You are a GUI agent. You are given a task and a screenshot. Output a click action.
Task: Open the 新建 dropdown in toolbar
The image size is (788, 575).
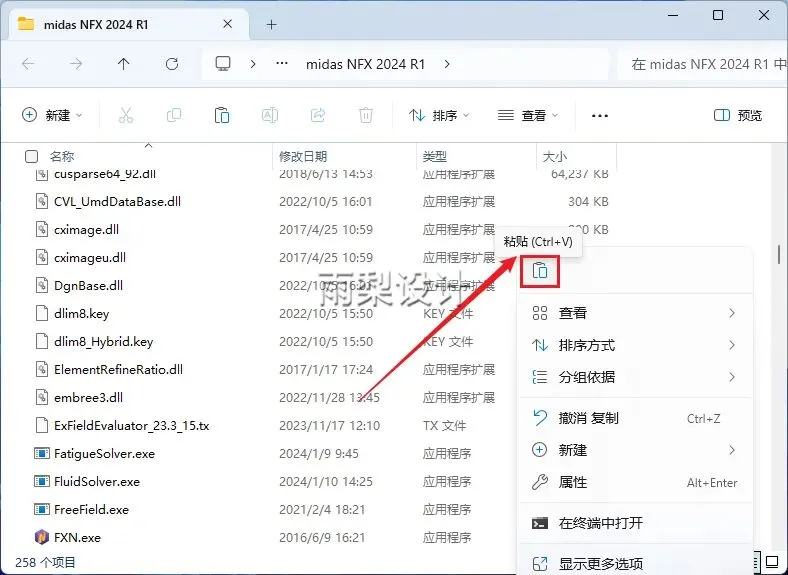point(52,115)
